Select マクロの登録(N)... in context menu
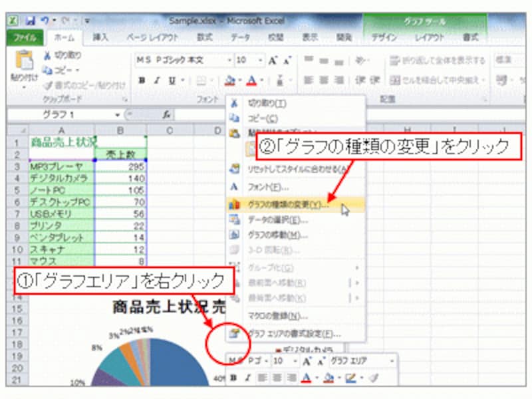Screen dimensions: 532x399 (296, 317)
